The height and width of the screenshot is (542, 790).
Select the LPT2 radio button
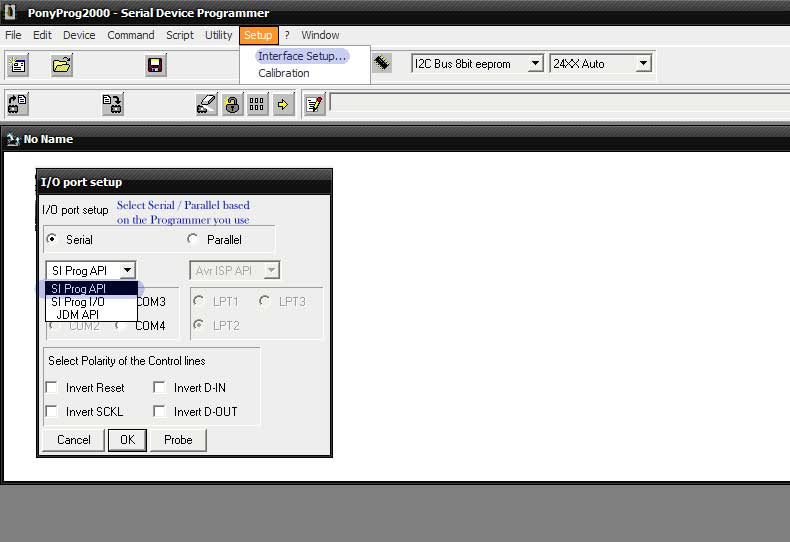tap(198, 325)
